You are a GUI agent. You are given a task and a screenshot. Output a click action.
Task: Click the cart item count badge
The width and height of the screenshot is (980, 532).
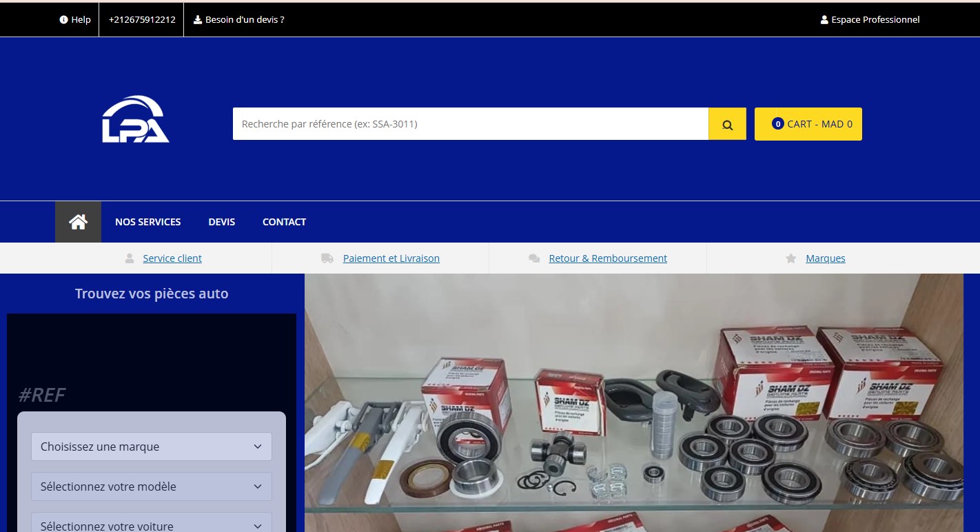point(778,124)
